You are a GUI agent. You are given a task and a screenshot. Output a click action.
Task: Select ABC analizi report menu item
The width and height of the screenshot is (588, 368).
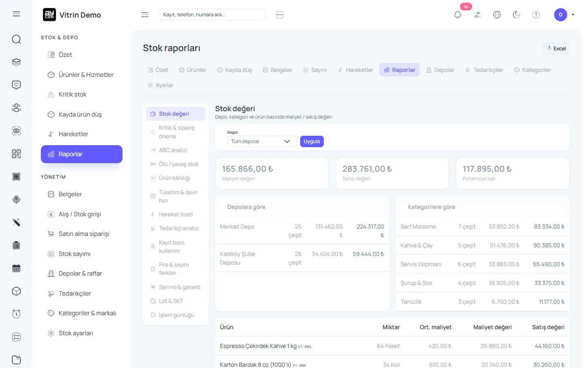point(173,150)
